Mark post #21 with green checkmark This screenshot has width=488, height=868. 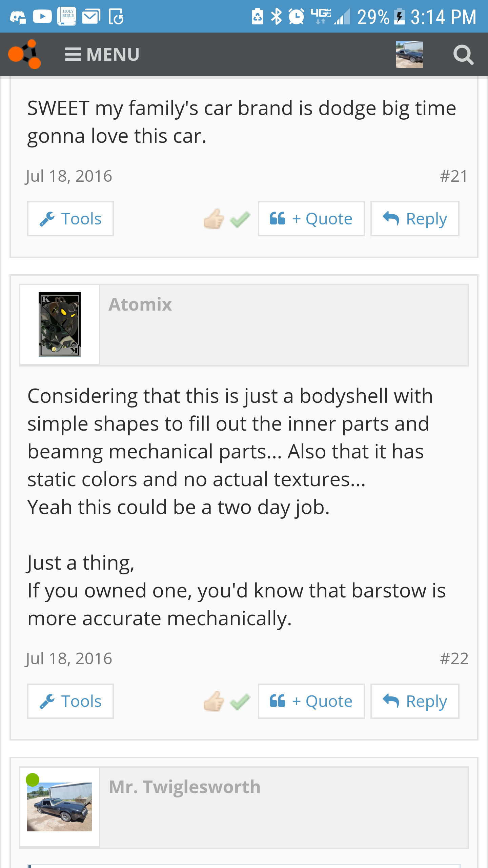click(x=240, y=219)
